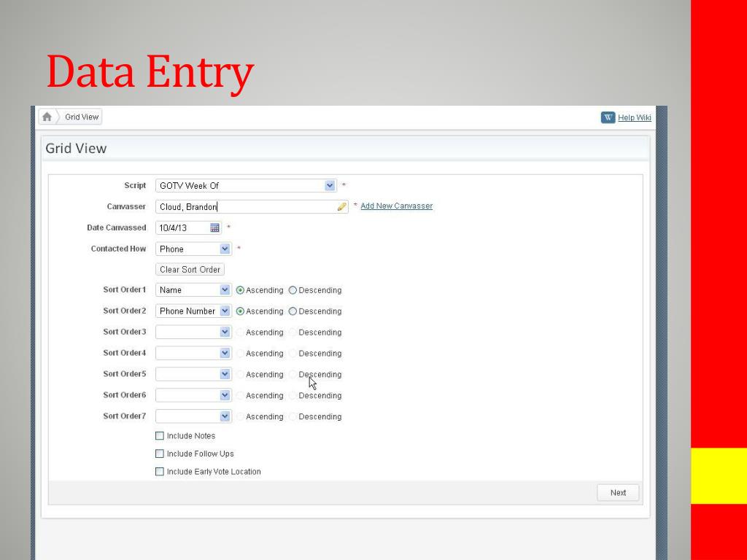The width and height of the screenshot is (747, 560).
Task: Open the Help Wiki link
Action: (x=634, y=117)
